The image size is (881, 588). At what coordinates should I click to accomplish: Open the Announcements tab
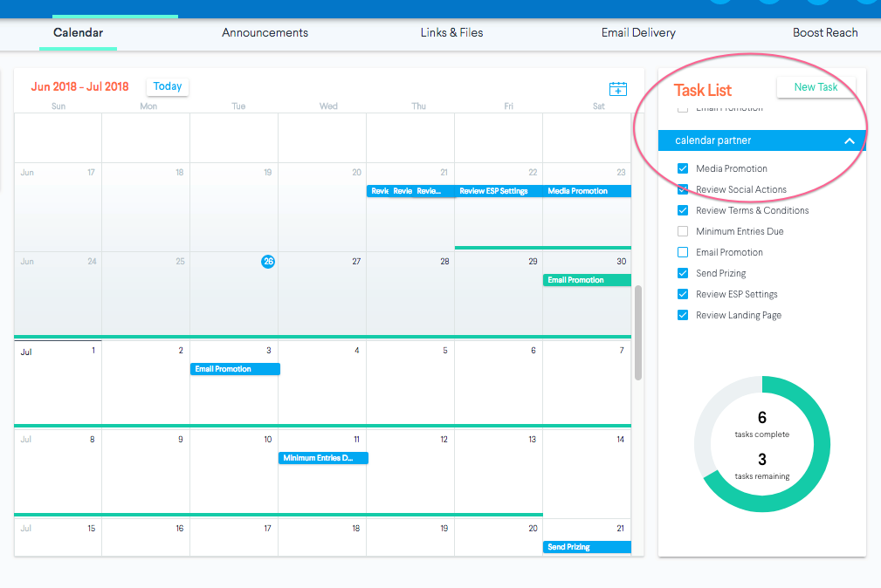pyautogui.click(x=265, y=32)
